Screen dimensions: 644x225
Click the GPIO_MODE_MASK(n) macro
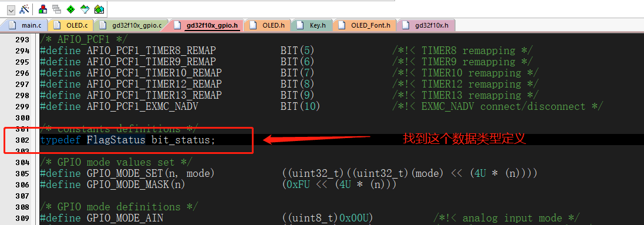point(136,184)
